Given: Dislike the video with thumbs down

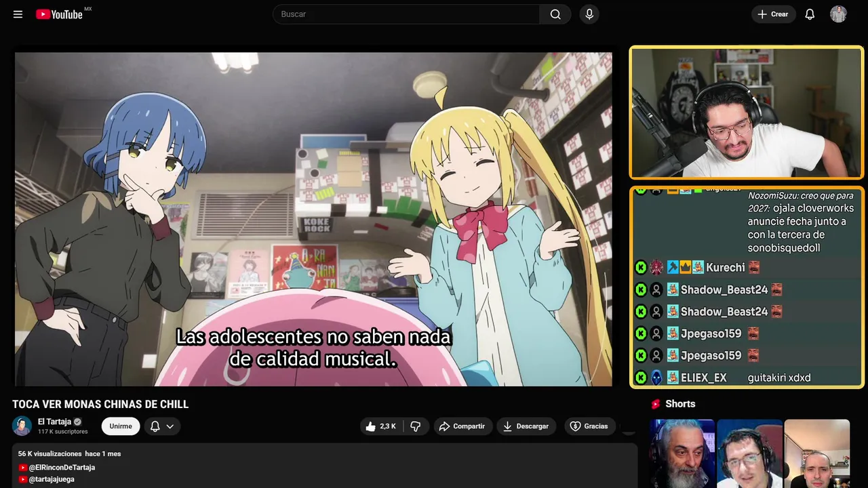Looking at the screenshot, I should pos(416,426).
